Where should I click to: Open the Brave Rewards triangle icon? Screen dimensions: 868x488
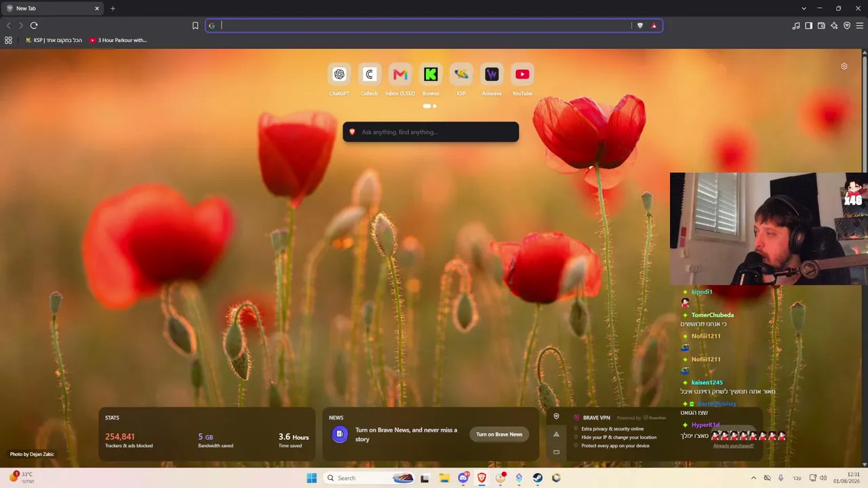click(x=654, y=26)
